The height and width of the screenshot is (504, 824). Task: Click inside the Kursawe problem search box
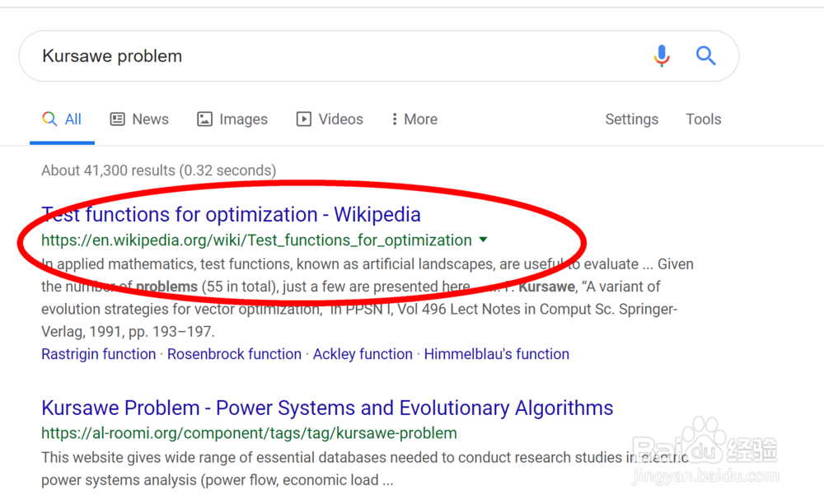coord(330,56)
